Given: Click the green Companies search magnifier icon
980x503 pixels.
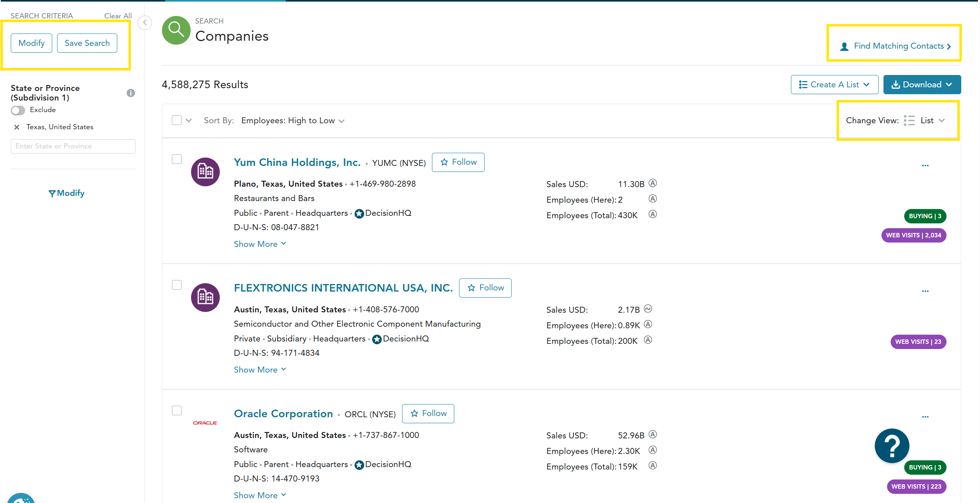Looking at the screenshot, I should [x=176, y=30].
